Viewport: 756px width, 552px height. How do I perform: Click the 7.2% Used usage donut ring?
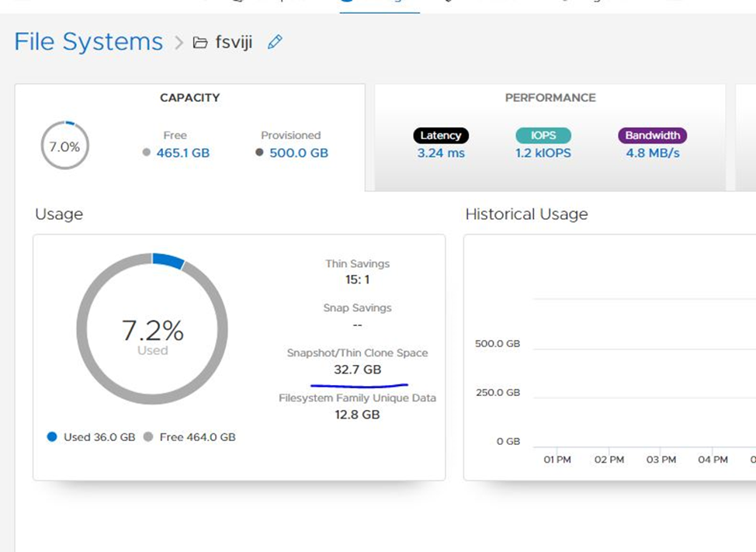pyautogui.click(x=152, y=254)
